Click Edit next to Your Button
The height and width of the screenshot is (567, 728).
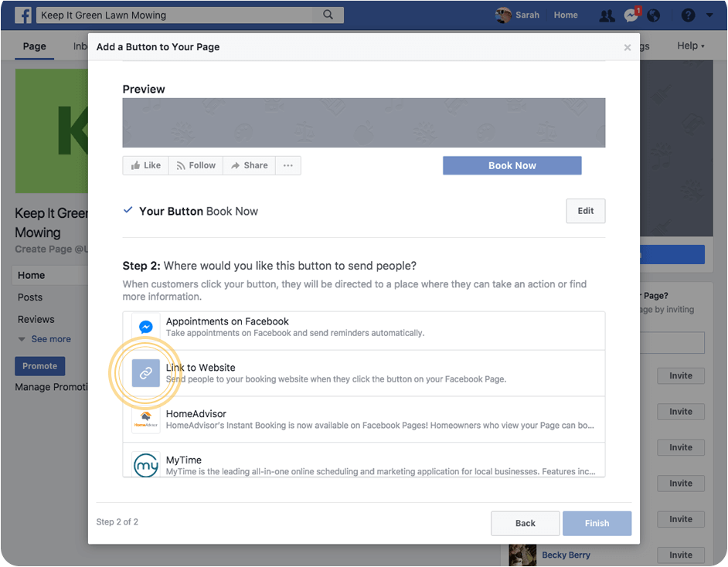pyautogui.click(x=586, y=211)
